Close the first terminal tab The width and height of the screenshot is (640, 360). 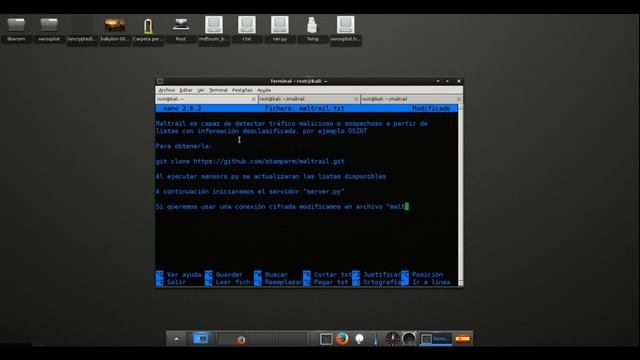[x=253, y=99]
